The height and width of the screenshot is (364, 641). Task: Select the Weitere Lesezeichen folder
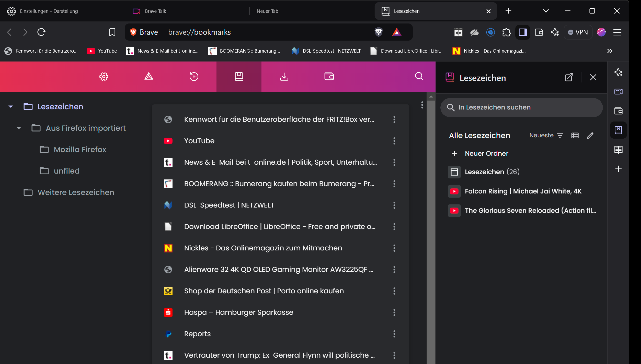click(69, 192)
